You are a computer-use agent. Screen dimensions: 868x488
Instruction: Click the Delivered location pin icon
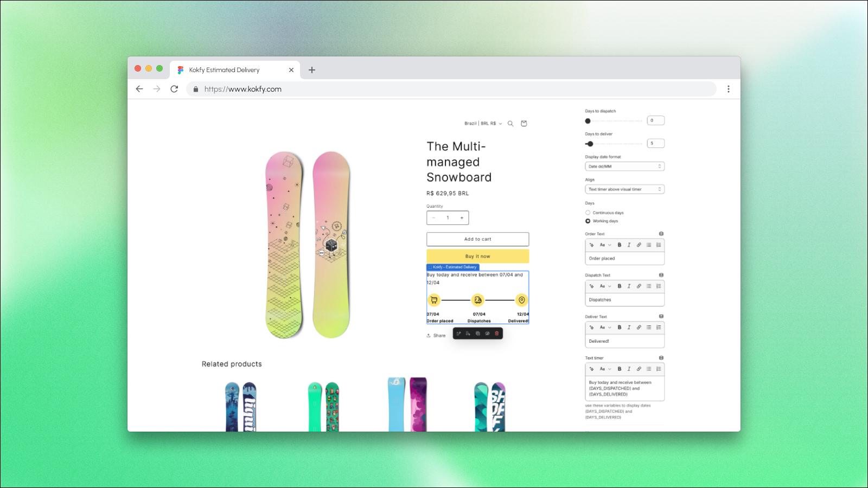tap(522, 300)
